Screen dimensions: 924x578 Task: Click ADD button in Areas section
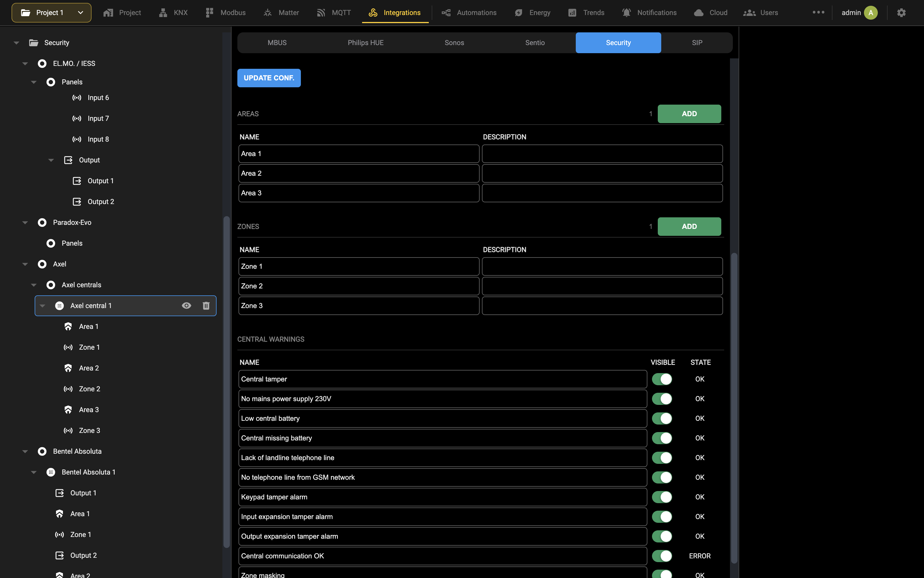pos(689,114)
